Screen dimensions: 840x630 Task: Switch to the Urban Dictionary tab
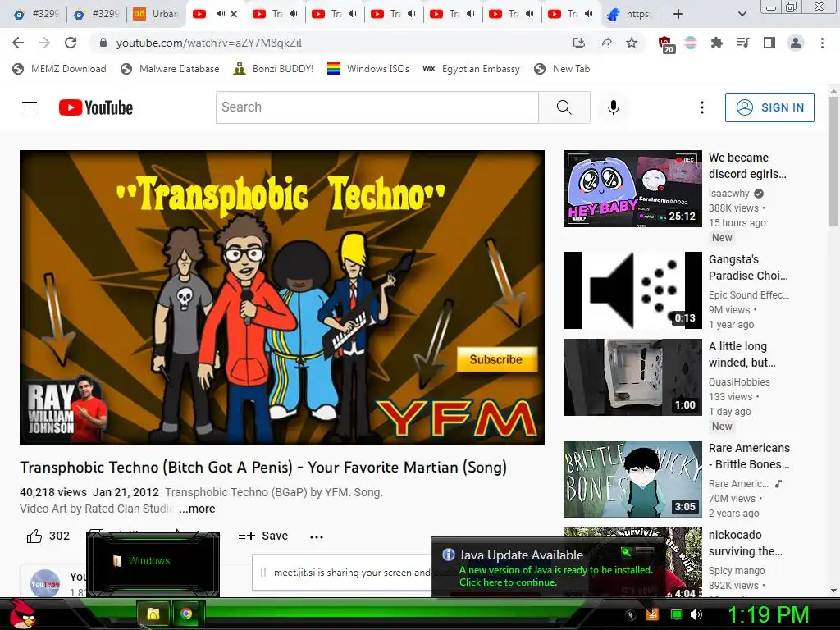tap(155, 14)
